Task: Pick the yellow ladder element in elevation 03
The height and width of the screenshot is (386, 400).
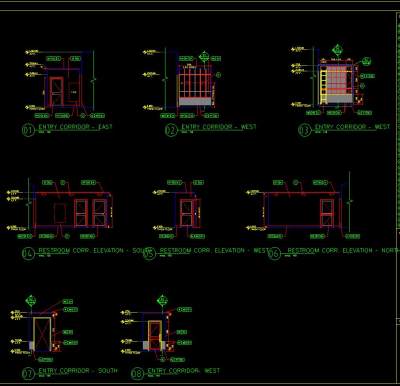Action: click(x=323, y=84)
